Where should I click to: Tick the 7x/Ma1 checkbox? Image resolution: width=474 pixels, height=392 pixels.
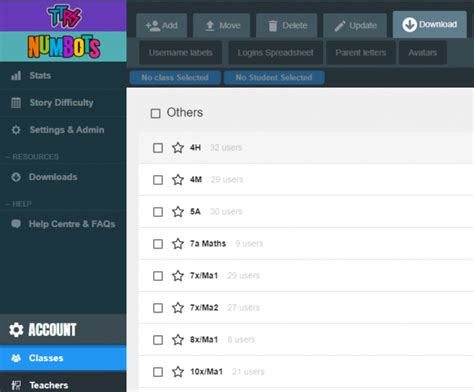158,276
